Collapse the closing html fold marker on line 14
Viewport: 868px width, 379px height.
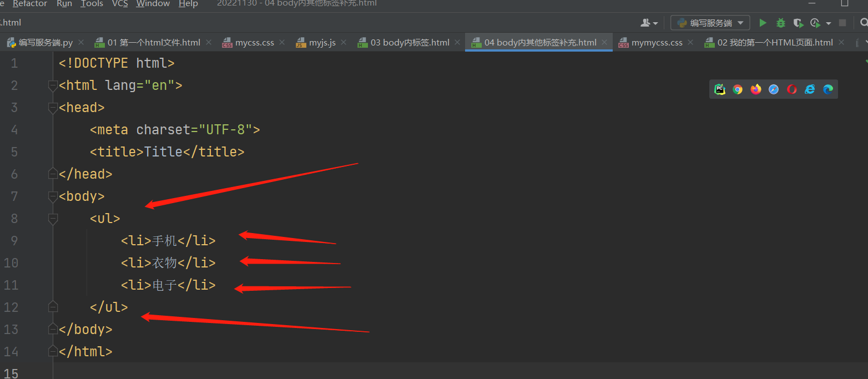pos(53,351)
